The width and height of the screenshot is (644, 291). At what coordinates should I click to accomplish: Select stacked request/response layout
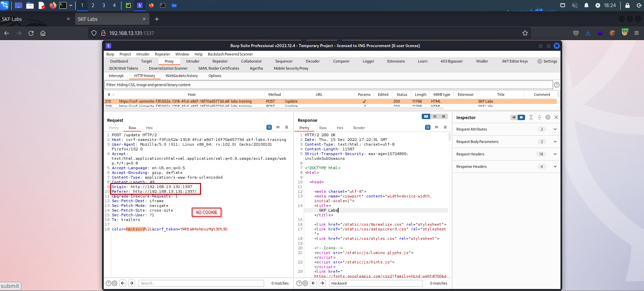[x=435, y=116]
